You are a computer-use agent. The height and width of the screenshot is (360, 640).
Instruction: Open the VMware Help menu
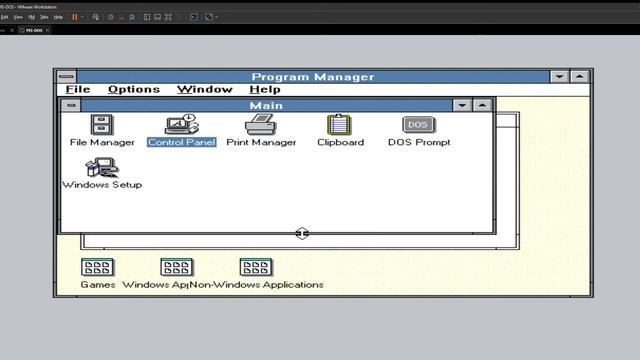(x=58, y=17)
